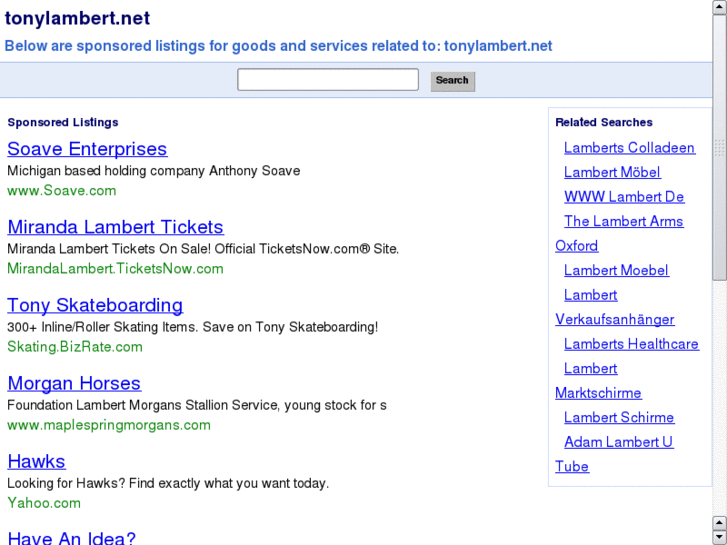Screen dimensions: 727x545
Task: Open the Miranda Lambert Tickets link
Action: pyautogui.click(x=115, y=227)
